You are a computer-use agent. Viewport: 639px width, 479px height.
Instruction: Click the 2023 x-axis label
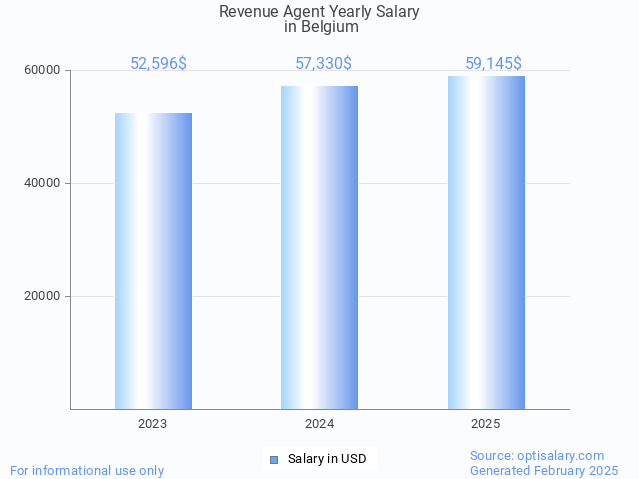pos(153,424)
